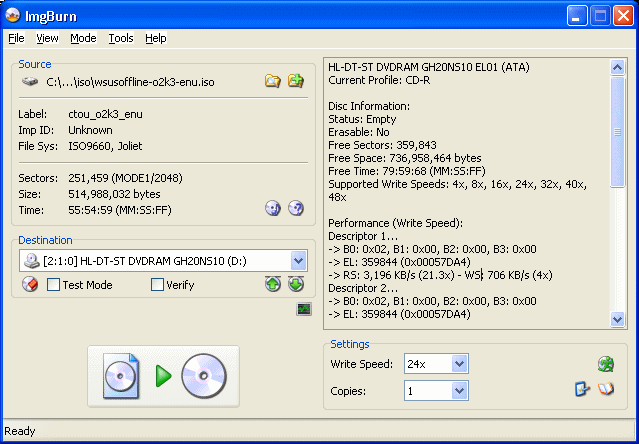Image resolution: width=639 pixels, height=444 pixels.
Task: Click the RS: 3,196 KB/s (21.3x) line
Action: [440, 276]
